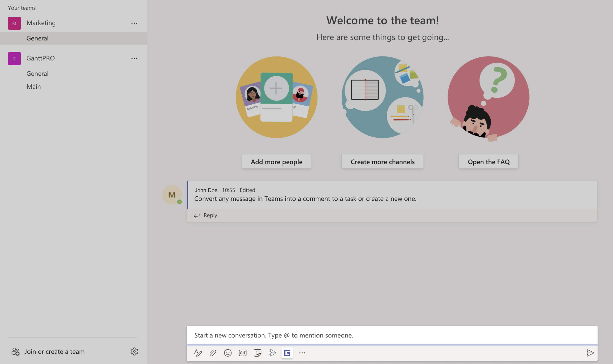Click the new conversation input field

click(x=319, y=335)
